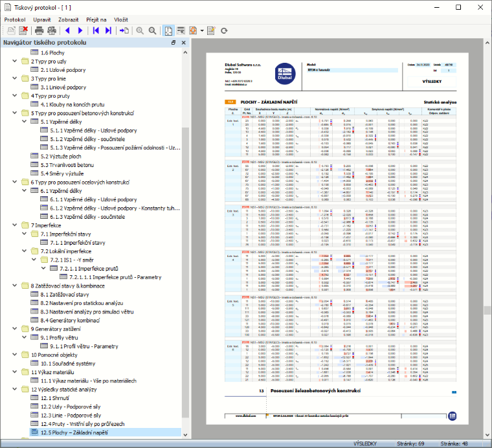492x448 pixels.
Task: Open the Protokol menu
Action: (x=15, y=19)
